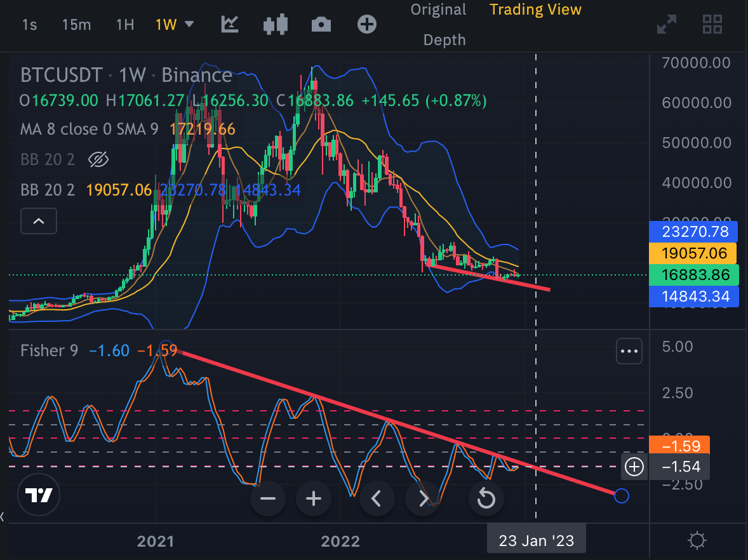Image resolution: width=748 pixels, height=560 pixels.
Task: Select the blue trendline endpoint handle
Action: pyautogui.click(x=622, y=496)
